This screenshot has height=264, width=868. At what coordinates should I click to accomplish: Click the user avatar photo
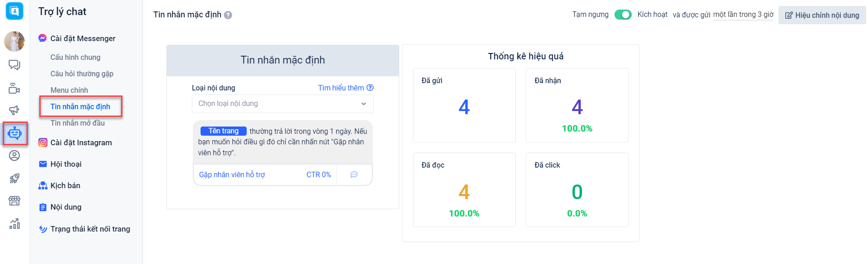click(15, 42)
